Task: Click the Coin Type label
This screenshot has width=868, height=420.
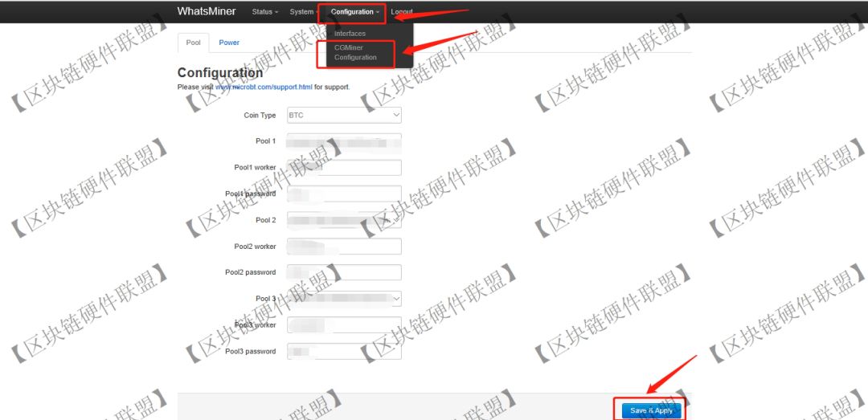Action: click(x=260, y=115)
